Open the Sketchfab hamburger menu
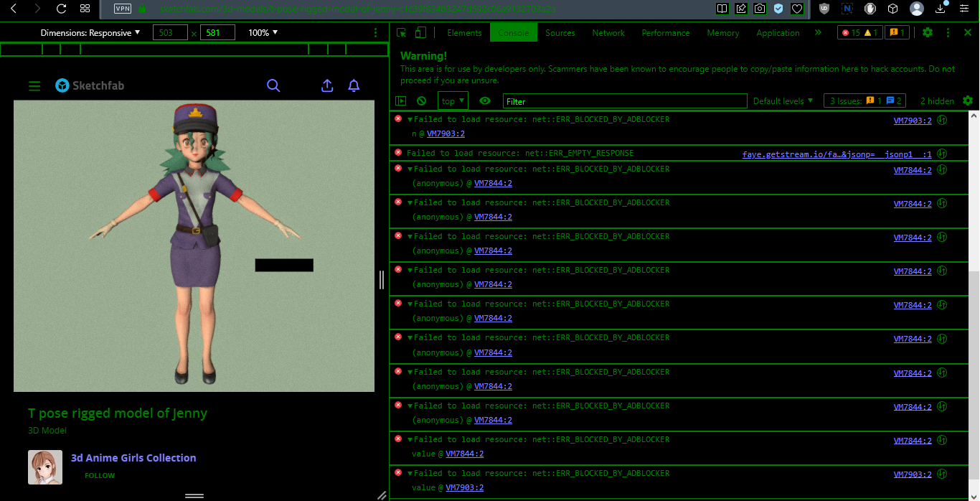The height and width of the screenshot is (501, 980). (34, 86)
